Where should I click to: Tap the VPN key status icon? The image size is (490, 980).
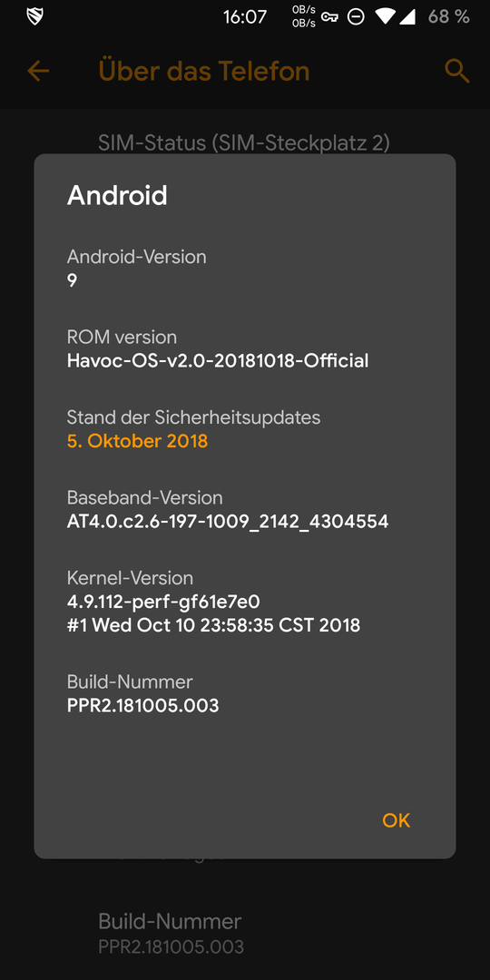point(330,17)
